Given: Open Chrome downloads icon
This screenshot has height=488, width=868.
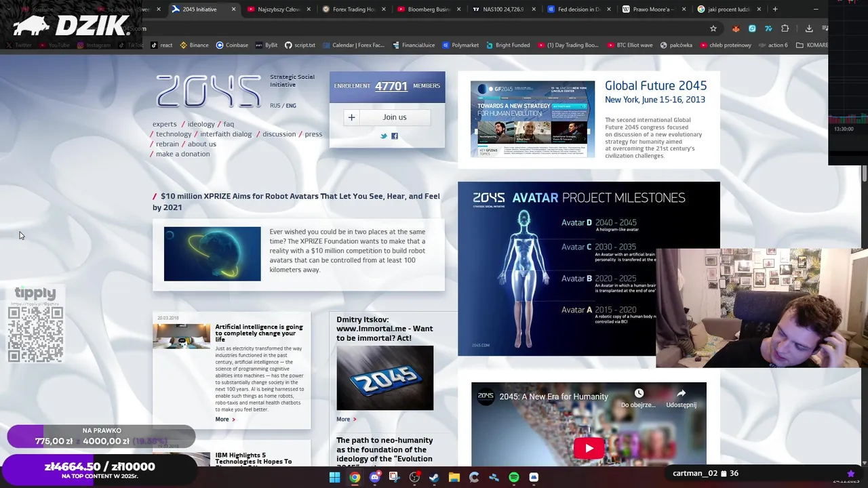Looking at the screenshot, I should click(x=809, y=28).
